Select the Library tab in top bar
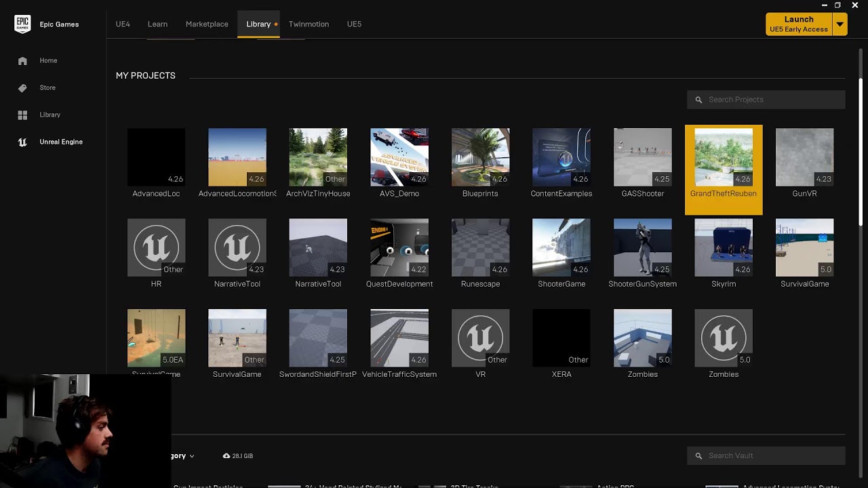Viewport: 868px width, 488px height. 258,24
